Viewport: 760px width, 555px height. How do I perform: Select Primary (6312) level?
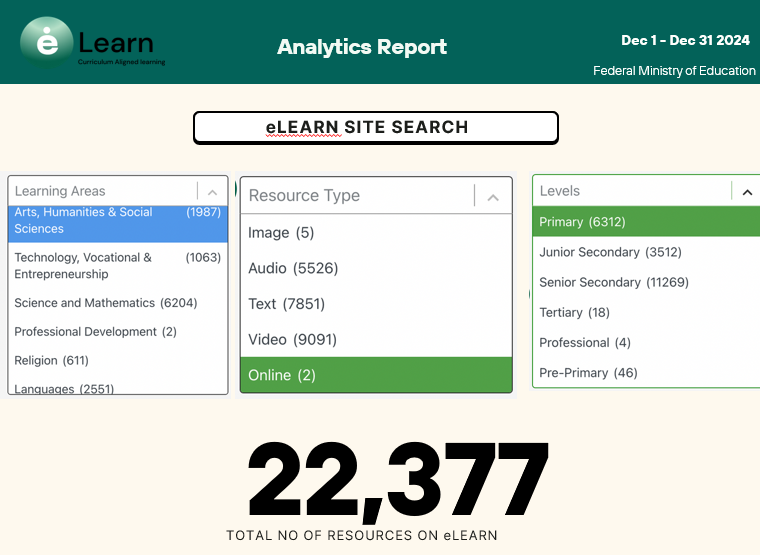[646, 222]
